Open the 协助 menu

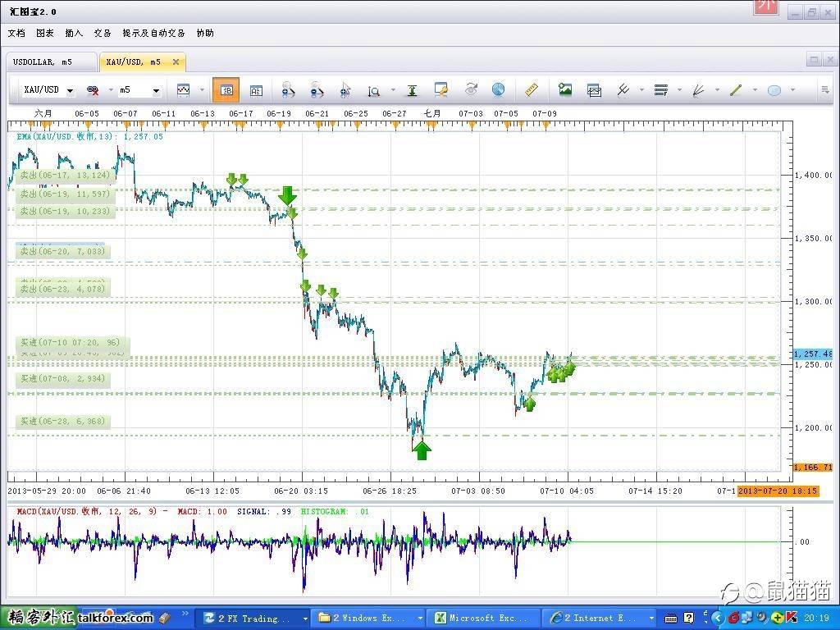(205, 33)
